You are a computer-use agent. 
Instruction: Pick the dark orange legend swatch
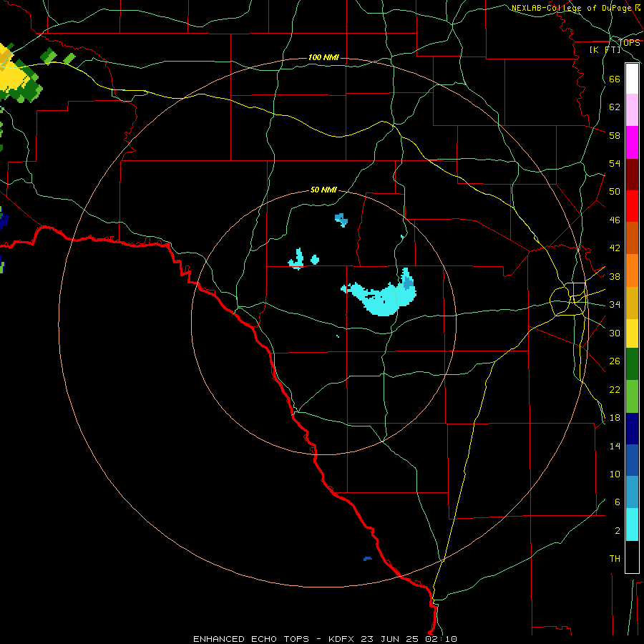632,238
